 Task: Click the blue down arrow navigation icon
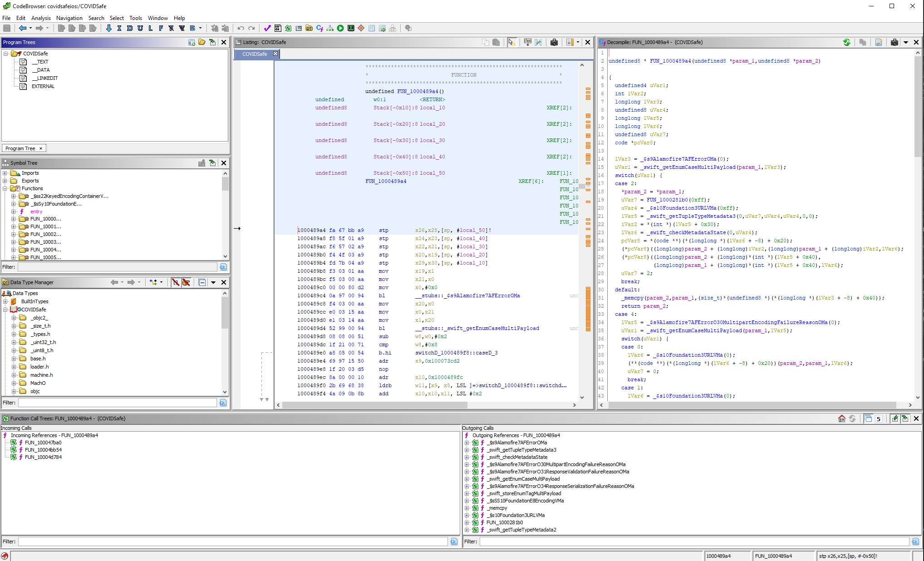pyautogui.click(x=109, y=28)
